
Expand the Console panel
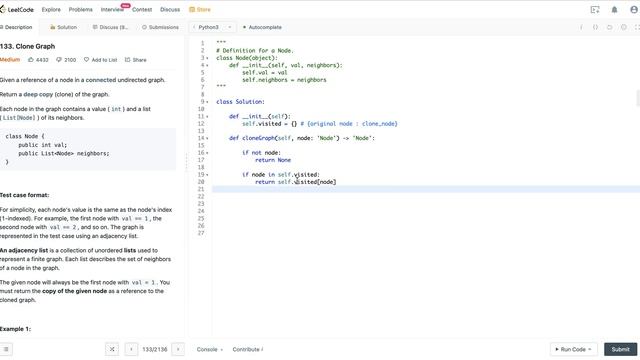click(x=210, y=349)
